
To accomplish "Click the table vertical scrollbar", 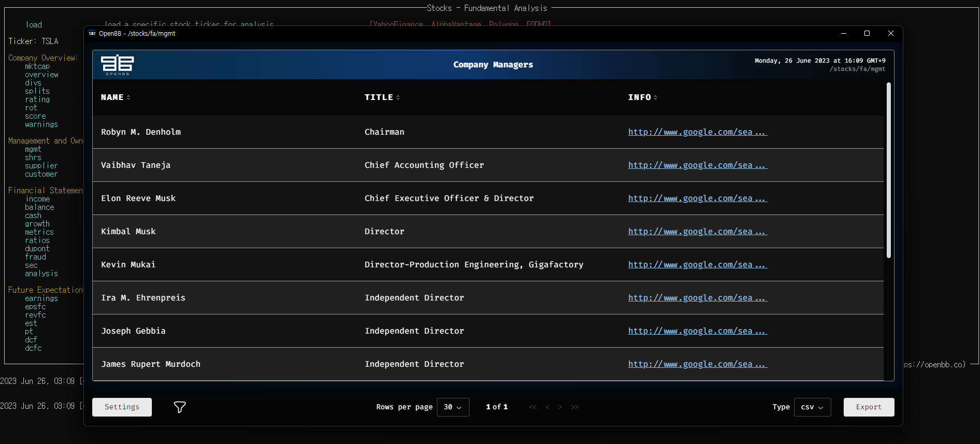I will (888, 170).
